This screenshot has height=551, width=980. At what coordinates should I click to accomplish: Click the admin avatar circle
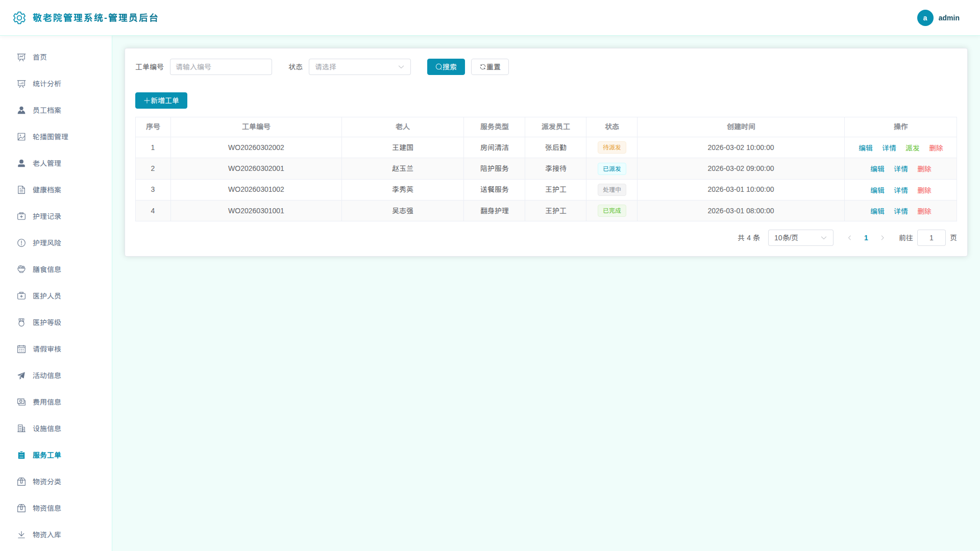pyautogui.click(x=925, y=18)
